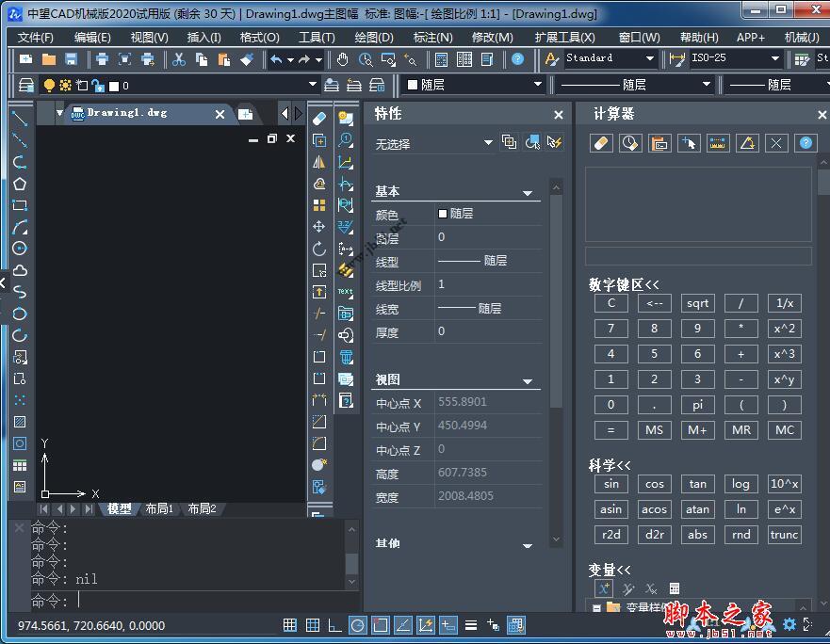Image resolution: width=830 pixels, height=644 pixels.
Task: Toggle polar tracking in status bar
Action: point(358,625)
